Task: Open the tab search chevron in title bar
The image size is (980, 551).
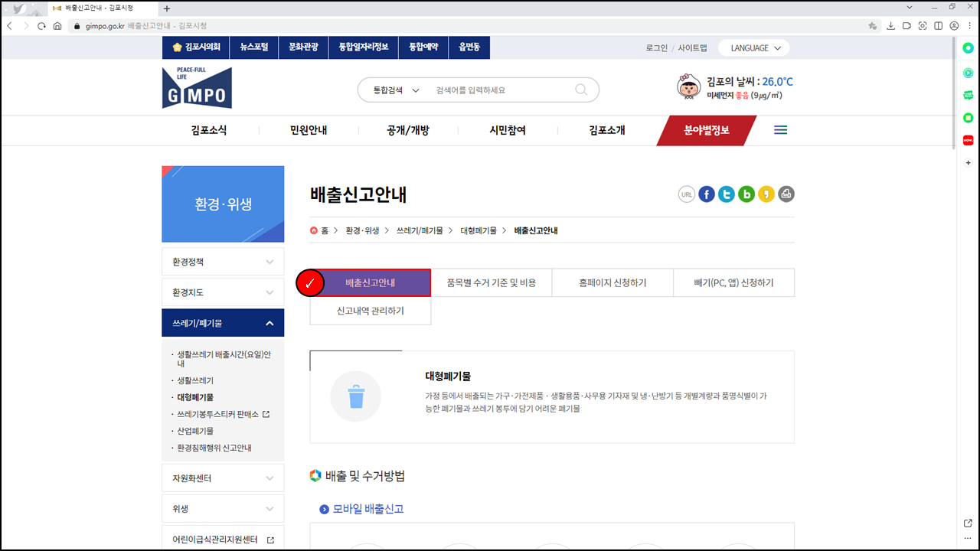Action: [911, 7]
